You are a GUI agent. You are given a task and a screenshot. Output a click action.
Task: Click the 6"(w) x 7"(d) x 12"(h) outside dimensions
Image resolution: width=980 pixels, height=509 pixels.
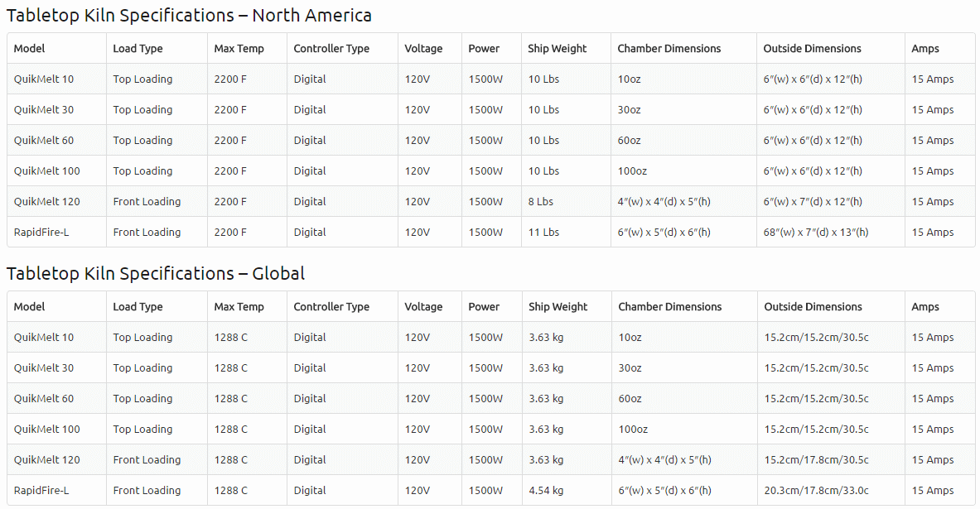813,202
